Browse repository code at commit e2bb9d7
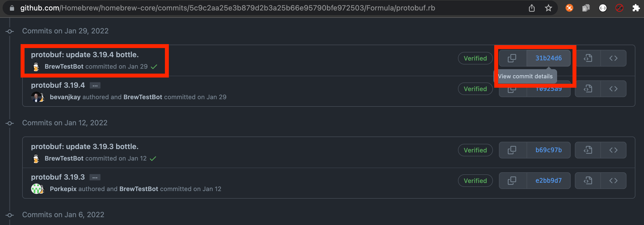This screenshot has width=644, height=225. 613,180
